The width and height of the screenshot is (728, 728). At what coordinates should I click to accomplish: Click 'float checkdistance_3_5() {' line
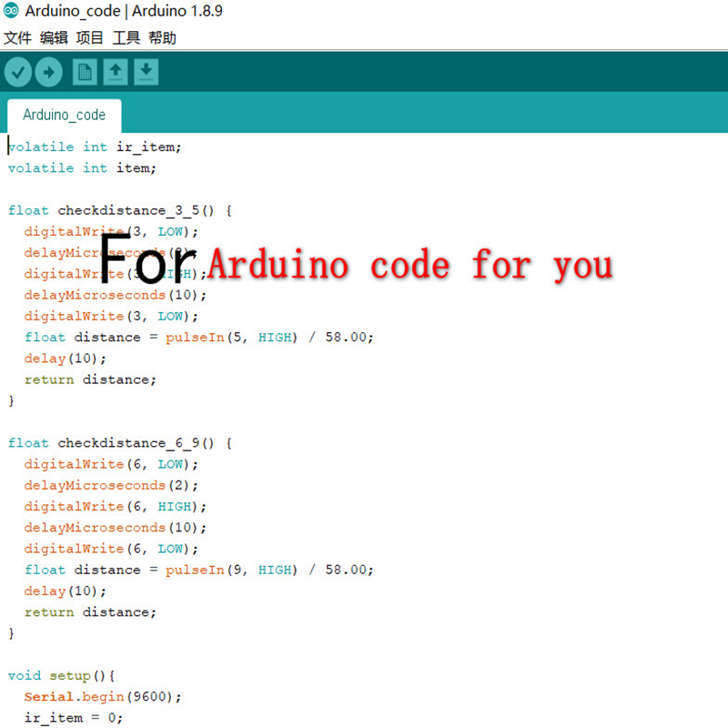click(120, 211)
